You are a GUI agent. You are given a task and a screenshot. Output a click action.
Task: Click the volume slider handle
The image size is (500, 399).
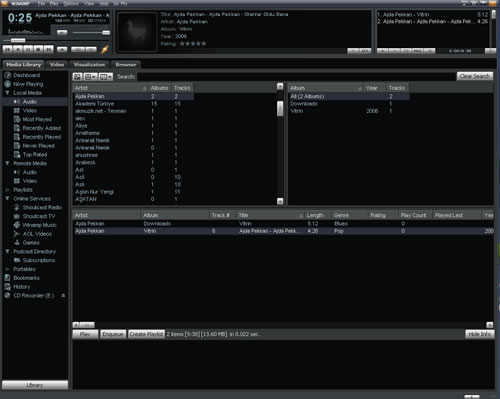(x=106, y=32)
